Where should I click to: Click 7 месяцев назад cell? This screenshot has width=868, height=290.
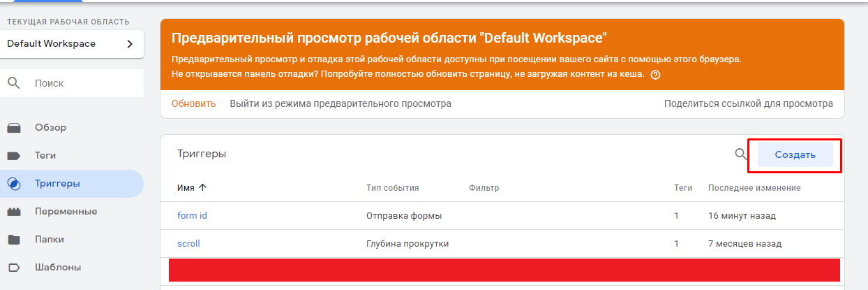(x=745, y=243)
